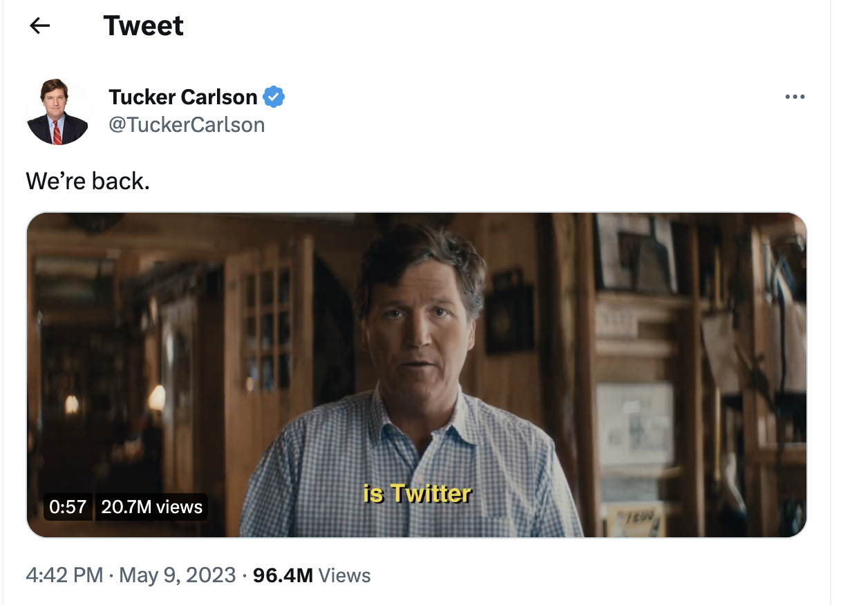
Task: Click the May 9, 2023 date
Action: click(178, 575)
